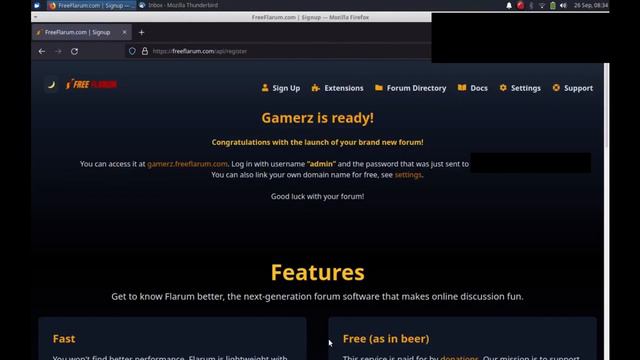Go to Forum Directory

coord(411,88)
